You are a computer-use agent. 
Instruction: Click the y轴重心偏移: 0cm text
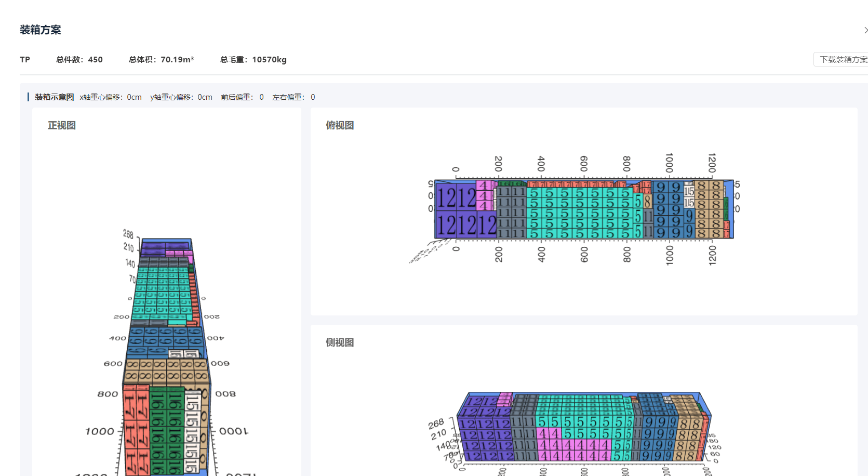click(x=181, y=97)
